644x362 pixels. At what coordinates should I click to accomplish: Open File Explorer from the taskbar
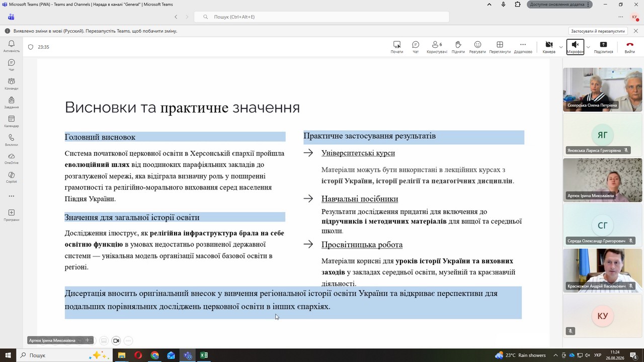tap(121, 355)
